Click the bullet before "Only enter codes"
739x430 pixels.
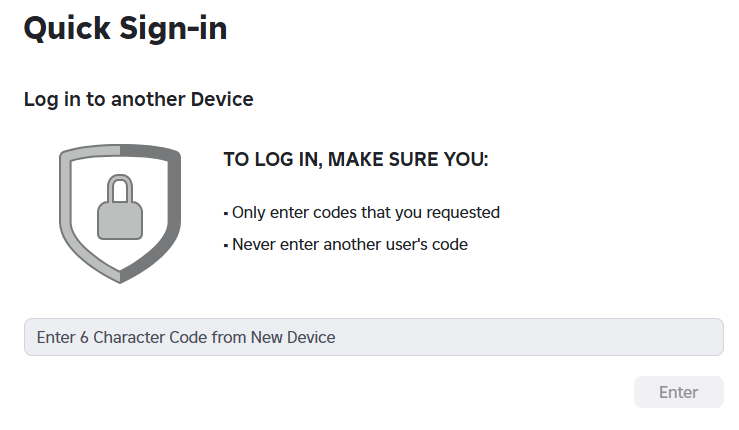pyautogui.click(x=226, y=213)
